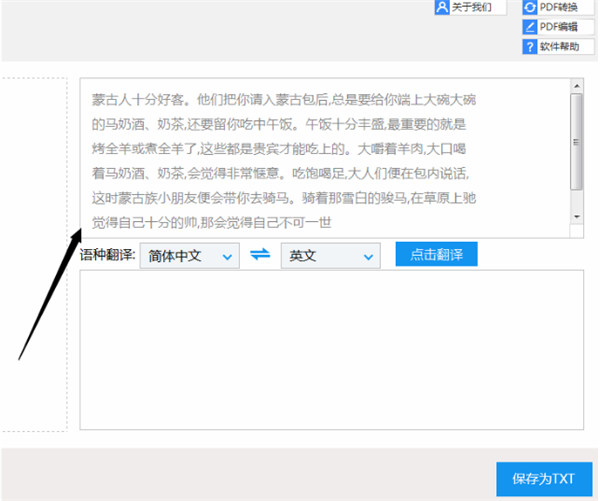Click the scrollbar up arrow of the text box
Image resolution: width=600 pixels, height=501 pixels.
point(577,86)
